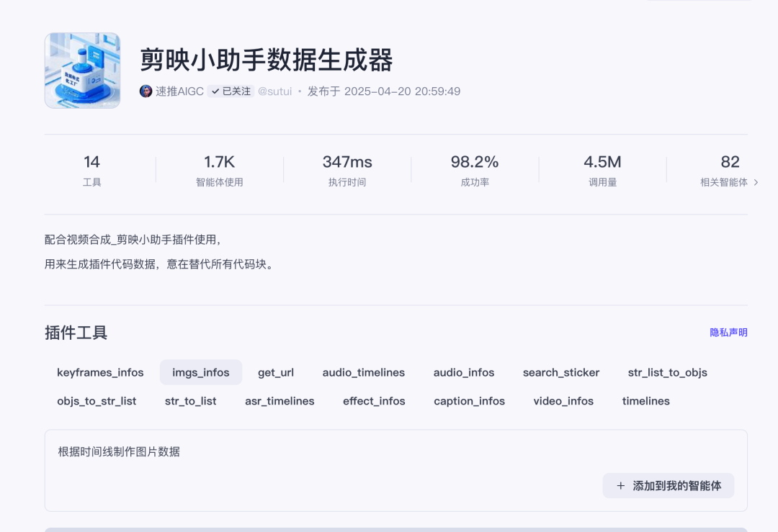
Task: Click the 根据时间线制作图片数据 description text
Action: (119, 451)
